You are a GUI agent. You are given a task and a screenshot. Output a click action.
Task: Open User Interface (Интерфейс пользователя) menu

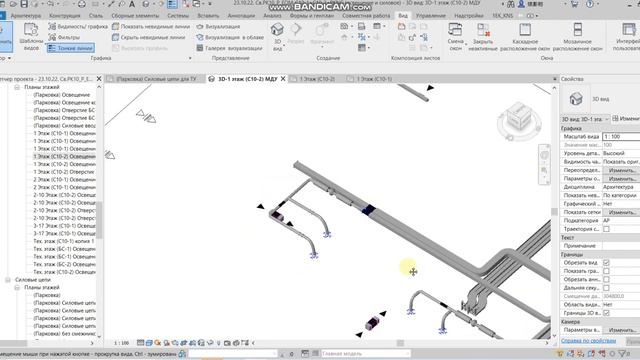click(x=627, y=37)
